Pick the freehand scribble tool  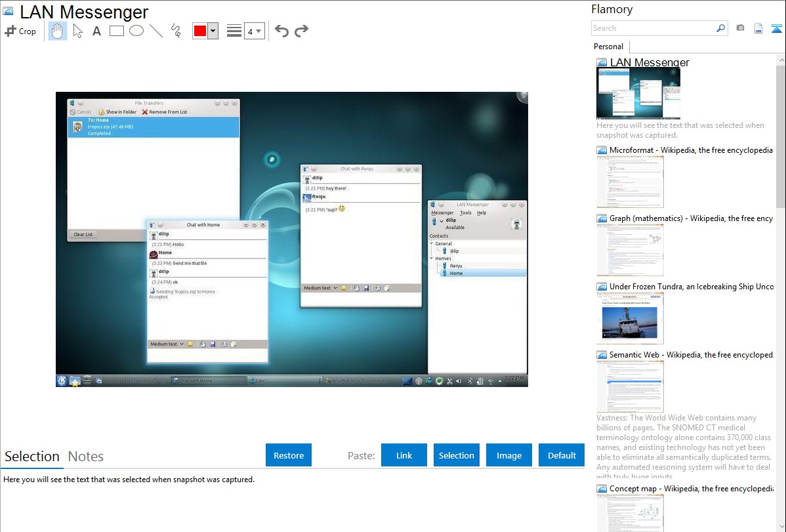[x=176, y=31]
